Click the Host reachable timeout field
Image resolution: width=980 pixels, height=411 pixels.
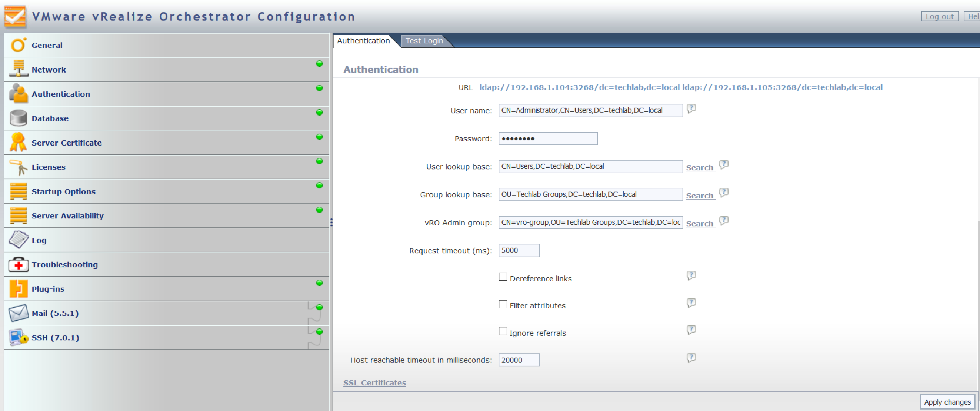pyautogui.click(x=519, y=360)
